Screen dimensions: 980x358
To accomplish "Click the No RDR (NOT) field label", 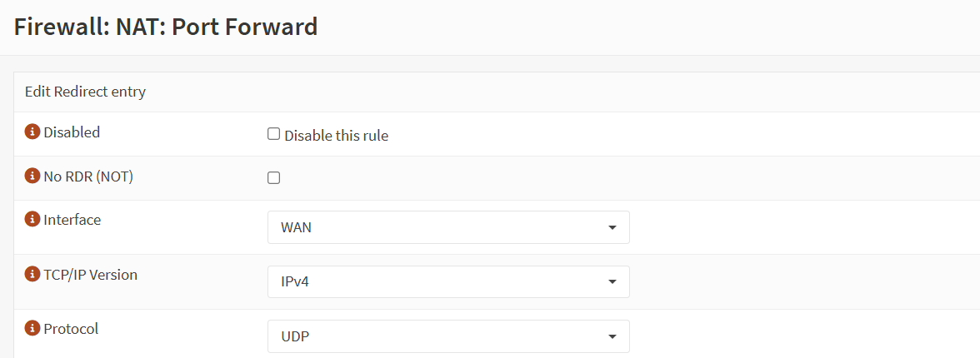I will click(88, 177).
